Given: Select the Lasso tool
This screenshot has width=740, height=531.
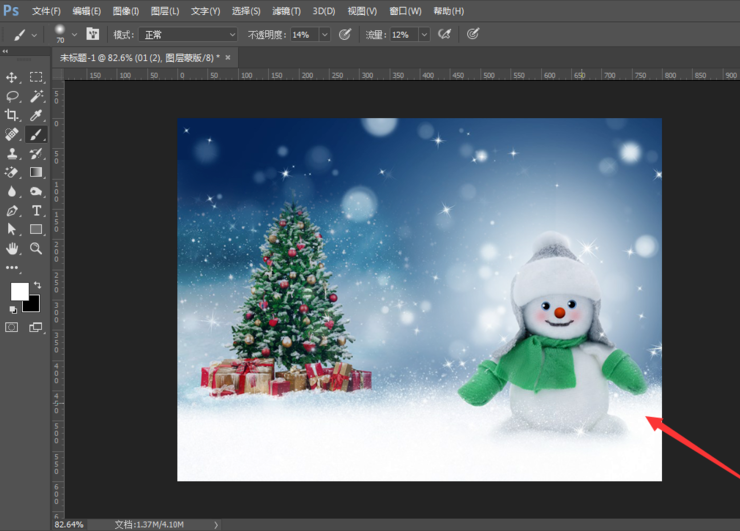Looking at the screenshot, I should (12, 96).
